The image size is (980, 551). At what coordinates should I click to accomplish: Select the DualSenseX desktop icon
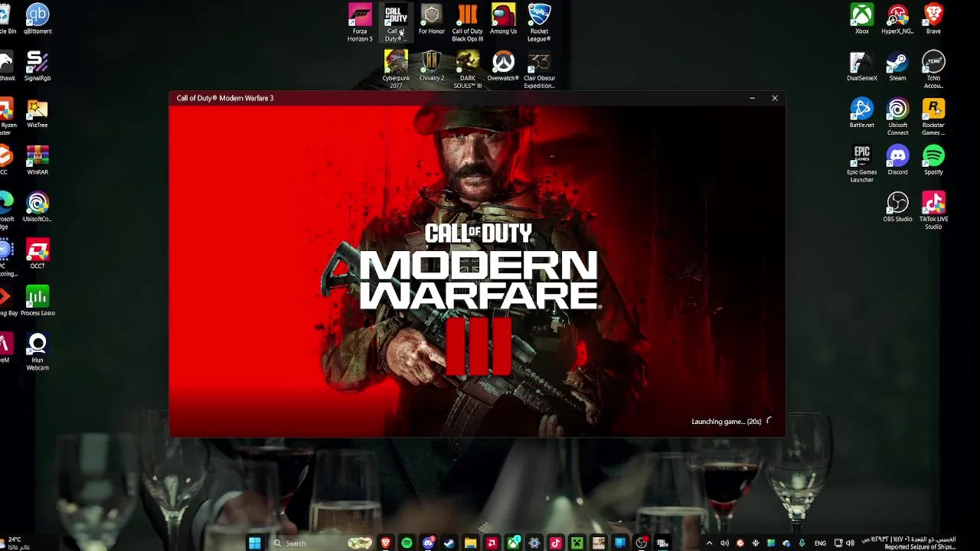862,67
